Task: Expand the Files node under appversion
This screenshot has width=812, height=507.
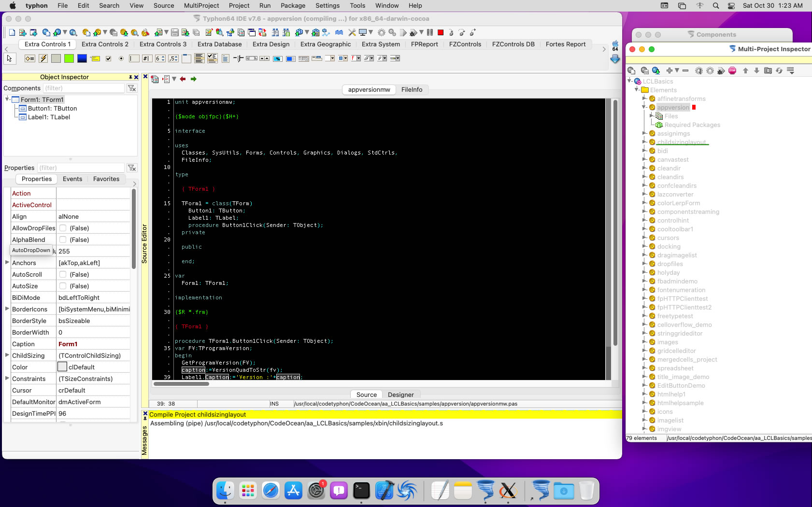Action: click(652, 116)
